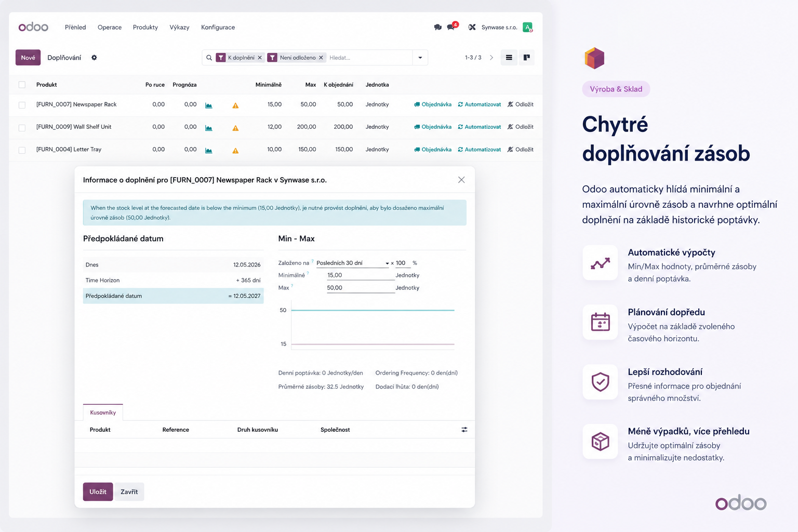This screenshot has height=532, width=798.
Task: Open forecast chart for Newspaper Rack
Action: [x=209, y=105]
